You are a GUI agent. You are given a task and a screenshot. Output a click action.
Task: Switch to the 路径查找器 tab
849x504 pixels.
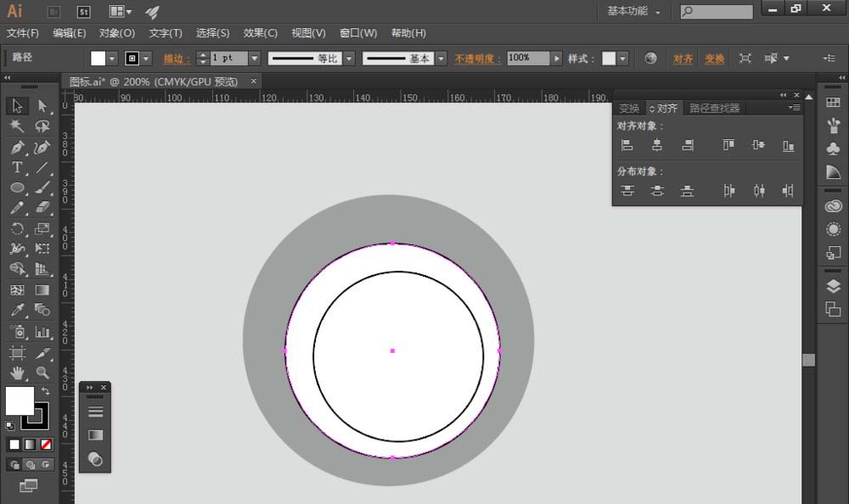click(714, 109)
